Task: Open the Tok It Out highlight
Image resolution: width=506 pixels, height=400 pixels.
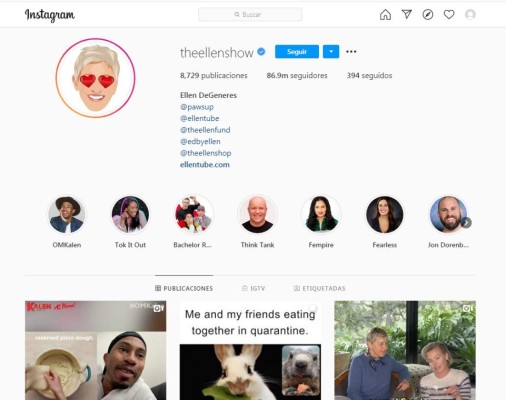Action: 130,222
